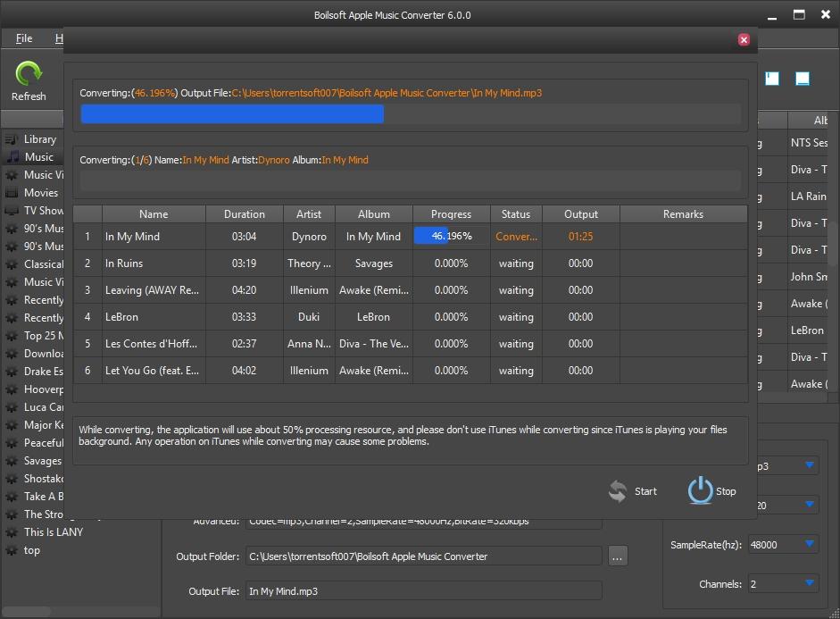Click the Start conversion icon

tap(617, 491)
